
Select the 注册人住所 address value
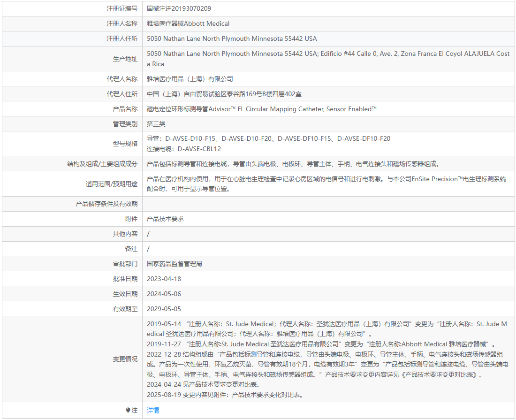pos(232,38)
